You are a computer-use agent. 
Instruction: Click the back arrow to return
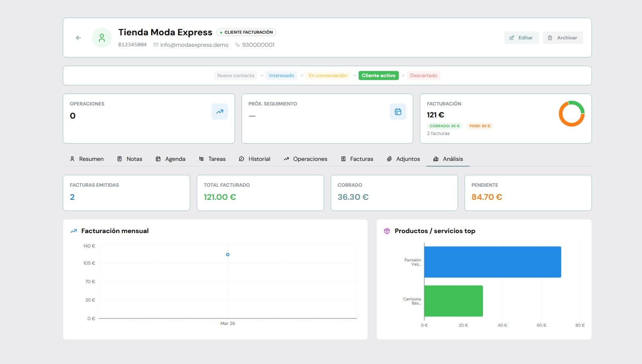78,37
